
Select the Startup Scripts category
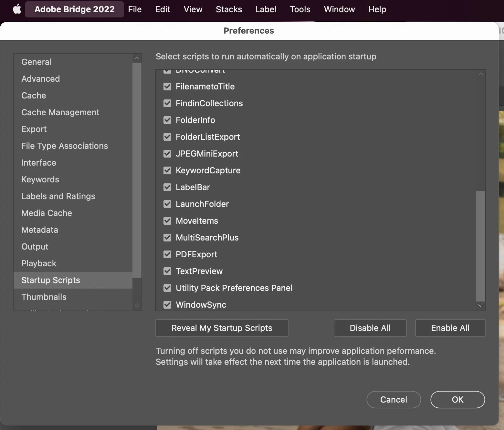[x=73, y=280]
